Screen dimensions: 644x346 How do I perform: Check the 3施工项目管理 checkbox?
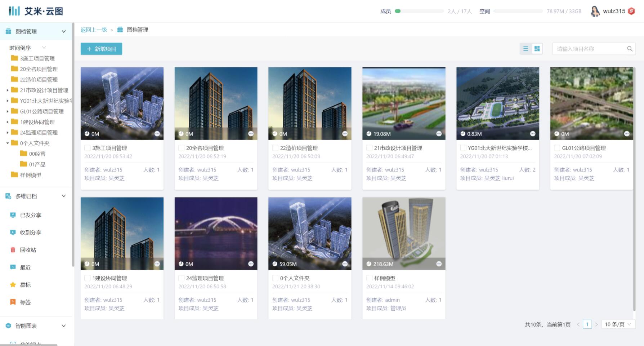[87, 148]
